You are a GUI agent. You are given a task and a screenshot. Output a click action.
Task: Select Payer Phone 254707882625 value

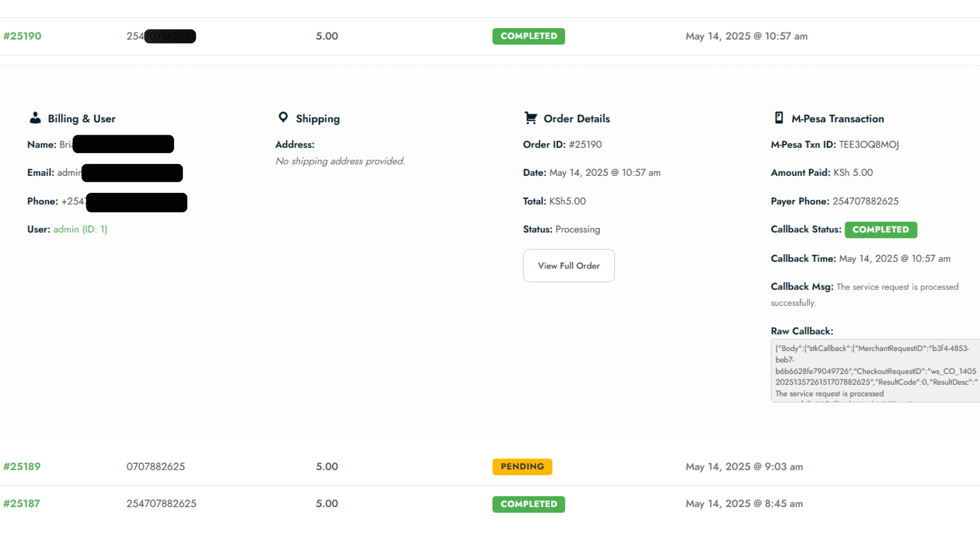(865, 201)
